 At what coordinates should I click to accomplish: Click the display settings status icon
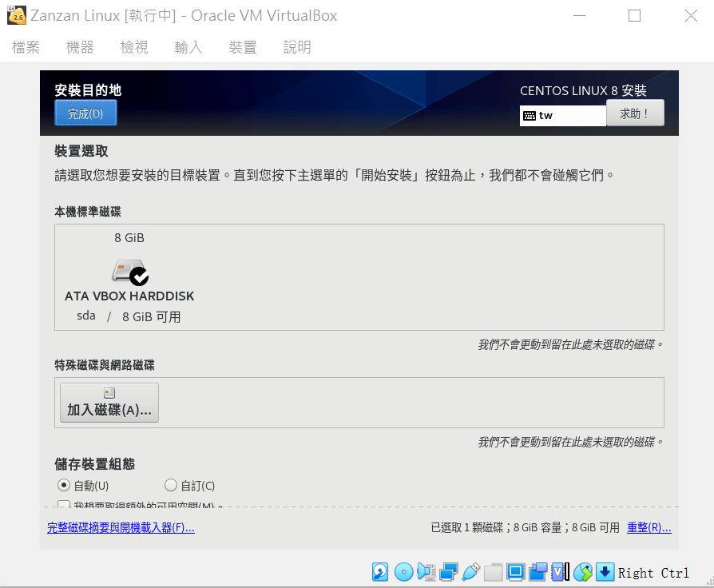[515, 572]
